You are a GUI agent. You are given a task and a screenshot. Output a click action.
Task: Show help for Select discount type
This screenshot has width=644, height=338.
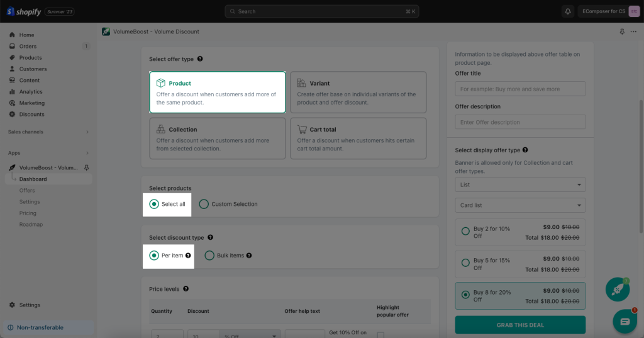(210, 237)
